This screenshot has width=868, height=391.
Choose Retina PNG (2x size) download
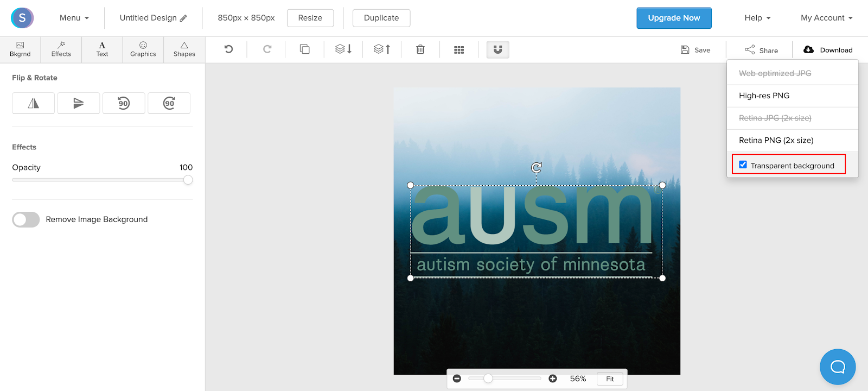click(793, 140)
